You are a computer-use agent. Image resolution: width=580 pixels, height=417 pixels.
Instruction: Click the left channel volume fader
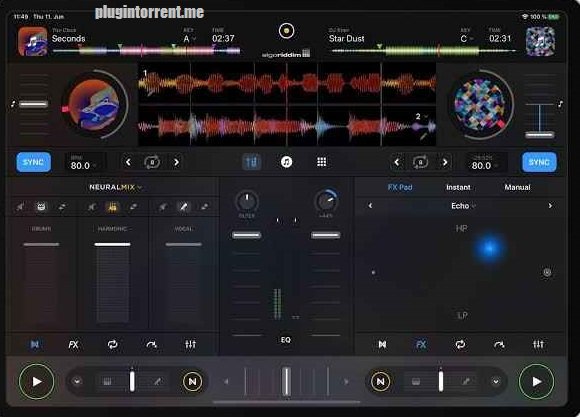coord(246,235)
